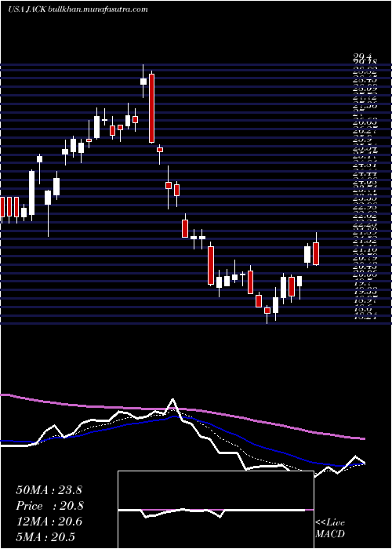
Task: Click the '<<Live MACD' label
Action: [330, 529]
